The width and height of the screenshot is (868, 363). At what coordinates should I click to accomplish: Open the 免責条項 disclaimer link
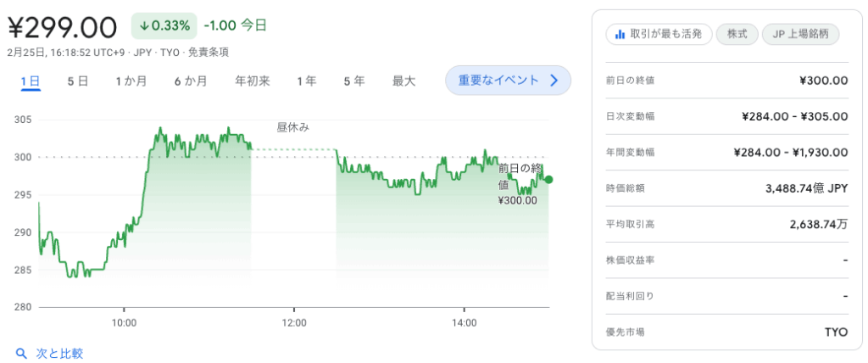coord(208,52)
